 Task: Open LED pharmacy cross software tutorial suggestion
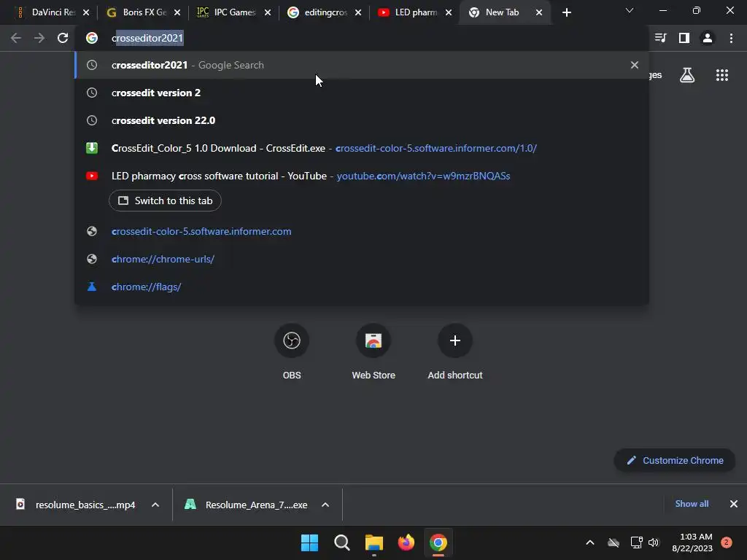[362, 176]
